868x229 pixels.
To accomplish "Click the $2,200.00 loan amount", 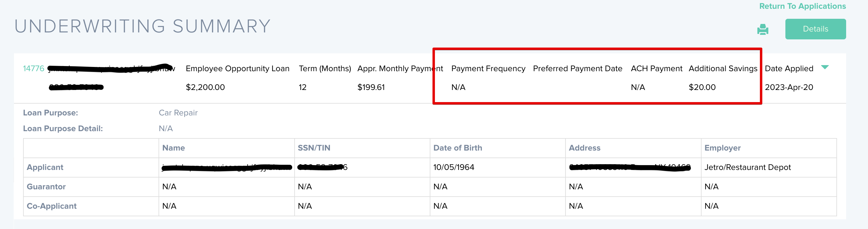I will point(205,88).
